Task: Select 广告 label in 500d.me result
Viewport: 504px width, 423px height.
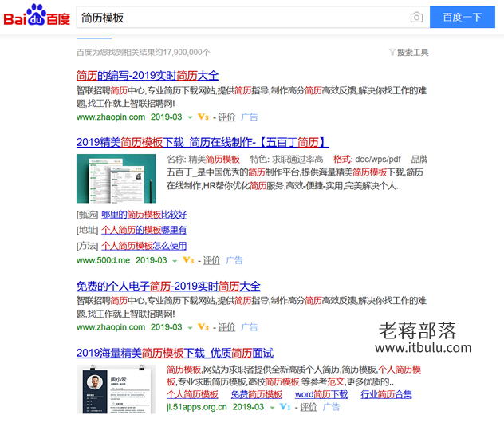Action: click(234, 260)
